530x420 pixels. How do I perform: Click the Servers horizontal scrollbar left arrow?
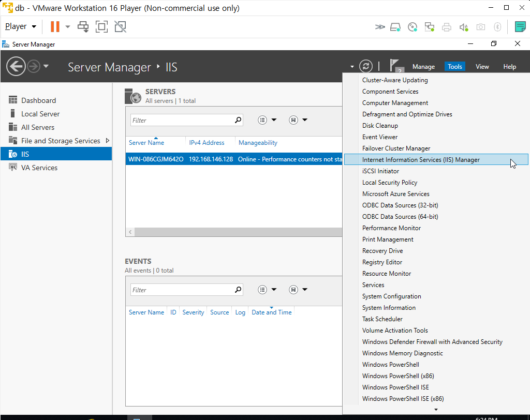click(130, 232)
